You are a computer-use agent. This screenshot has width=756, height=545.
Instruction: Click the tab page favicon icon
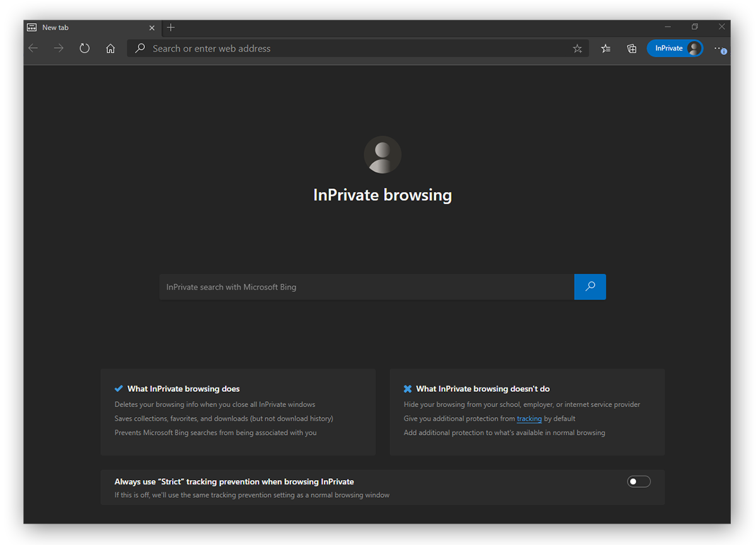point(31,28)
